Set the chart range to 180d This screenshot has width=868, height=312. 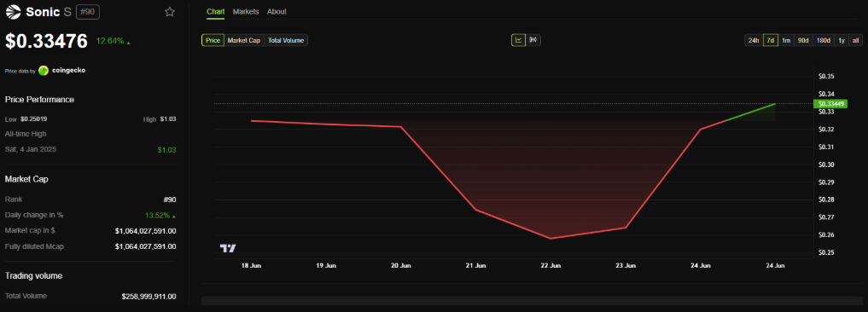[x=823, y=40]
